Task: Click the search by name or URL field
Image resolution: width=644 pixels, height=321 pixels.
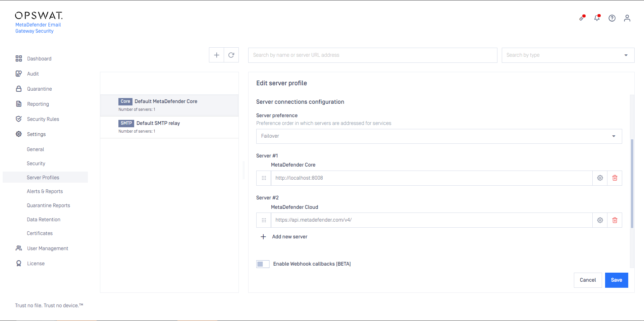Action: click(x=373, y=55)
